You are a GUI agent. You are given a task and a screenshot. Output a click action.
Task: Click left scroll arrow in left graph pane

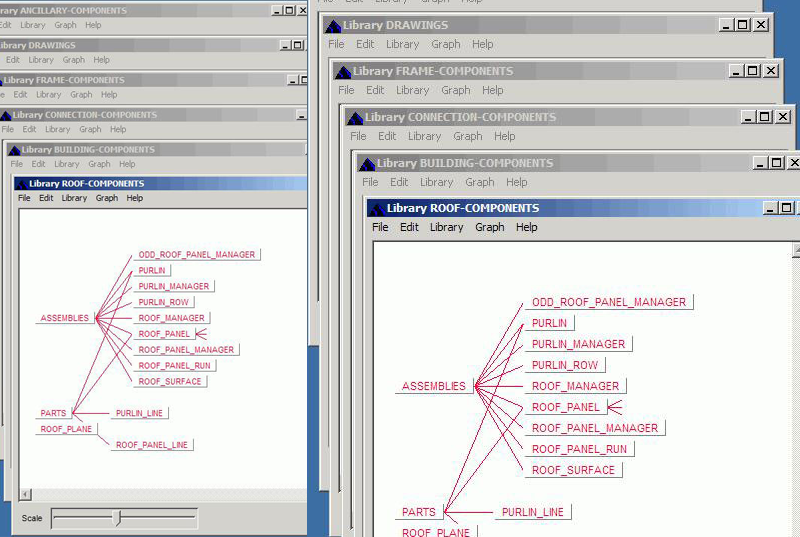[25, 494]
